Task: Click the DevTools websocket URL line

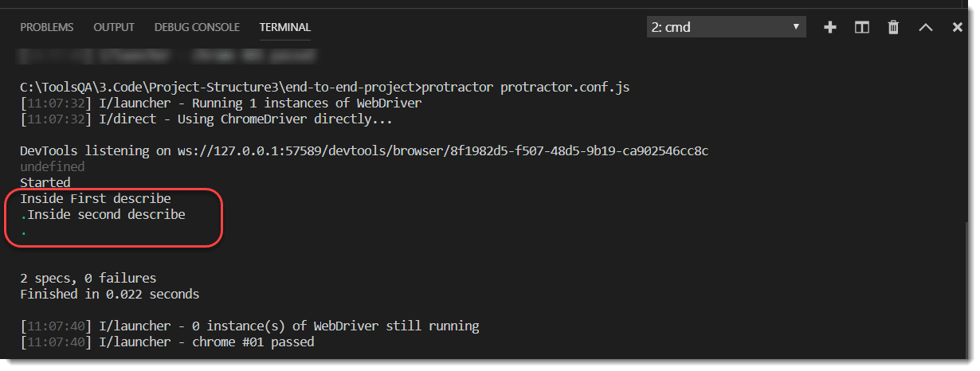Action: pos(364,150)
